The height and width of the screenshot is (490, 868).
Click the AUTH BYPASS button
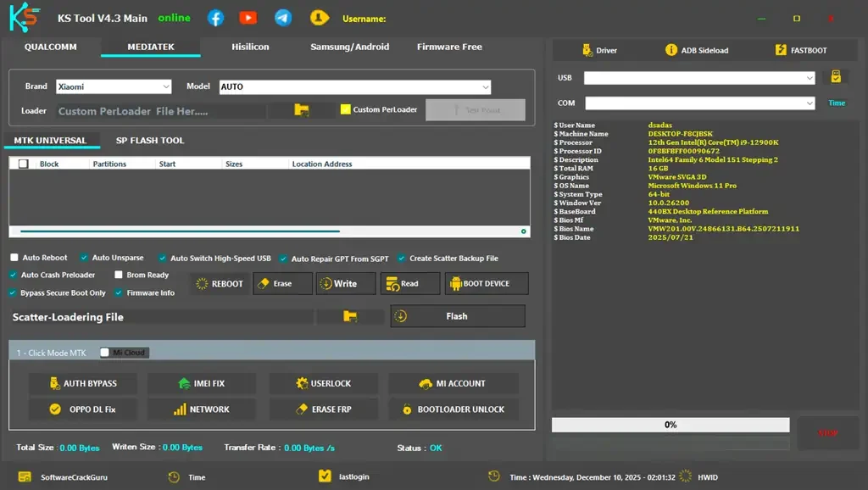tap(82, 383)
